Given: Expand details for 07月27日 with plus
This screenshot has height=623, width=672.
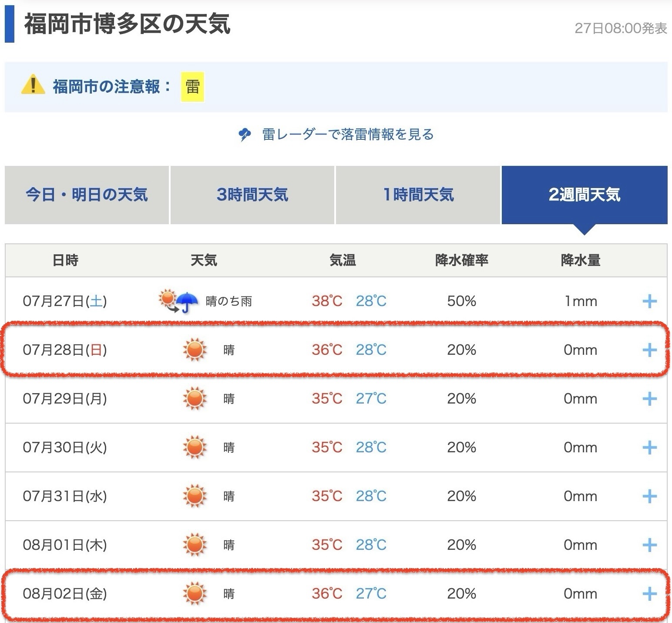Looking at the screenshot, I should coord(649,301).
